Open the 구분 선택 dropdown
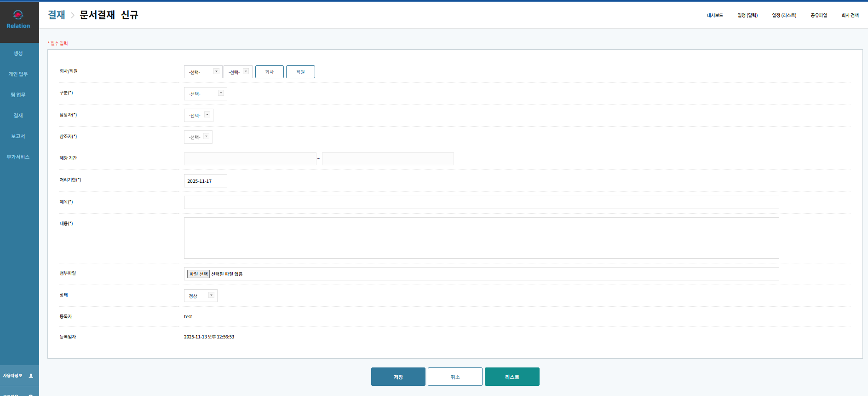This screenshot has width=868, height=396. point(205,93)
